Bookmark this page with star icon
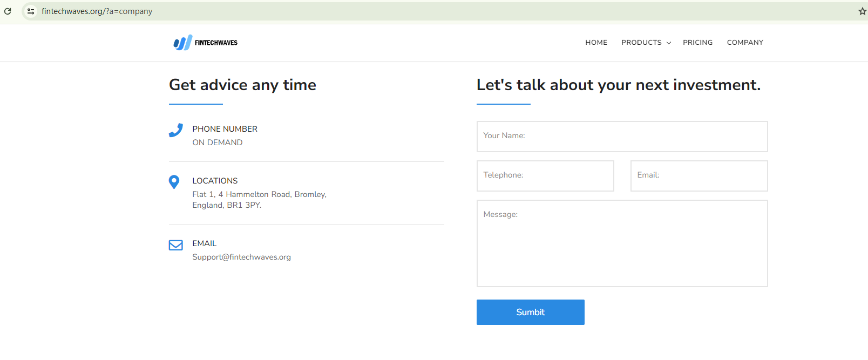Viewport: 868px width, 360px height. (862, 11)
